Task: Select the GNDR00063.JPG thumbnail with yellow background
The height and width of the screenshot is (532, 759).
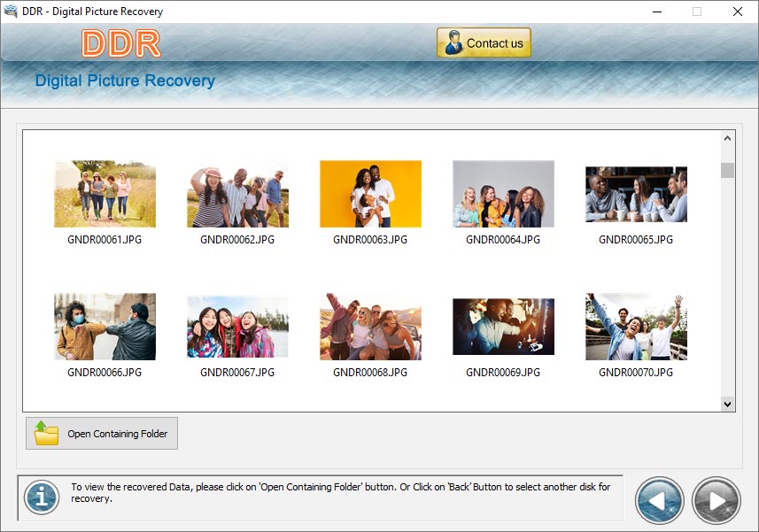Action: pos(370,194)
